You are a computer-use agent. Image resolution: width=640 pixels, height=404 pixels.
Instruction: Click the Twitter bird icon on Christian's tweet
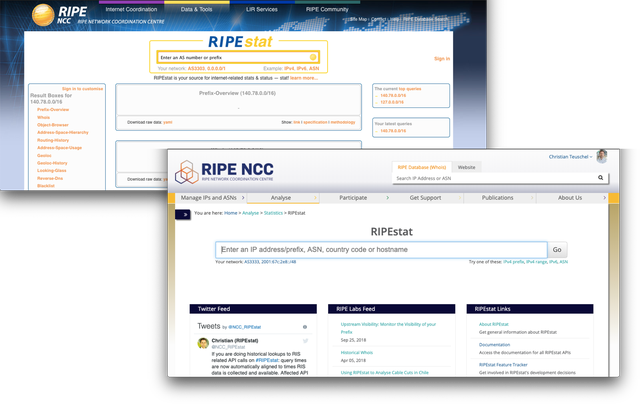(x=305, y=341)
